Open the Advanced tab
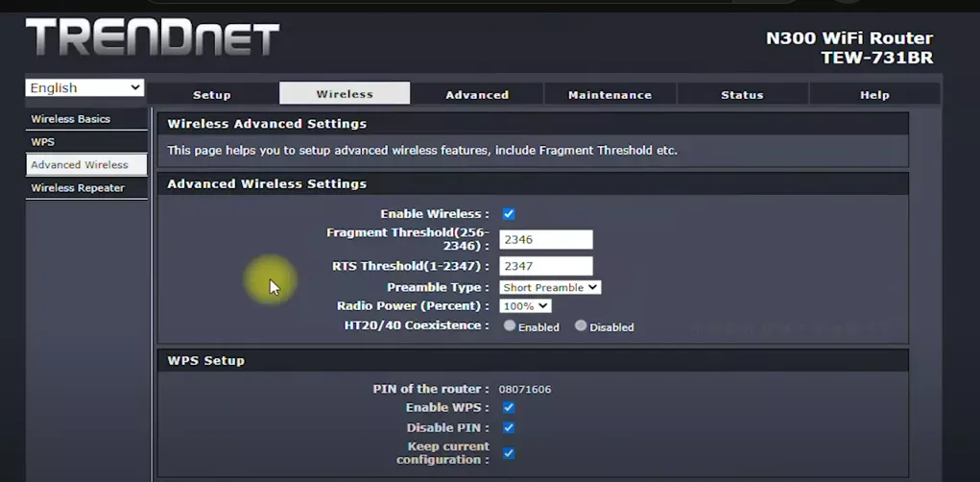Screen dimensions: 980x482 (477, 94)
